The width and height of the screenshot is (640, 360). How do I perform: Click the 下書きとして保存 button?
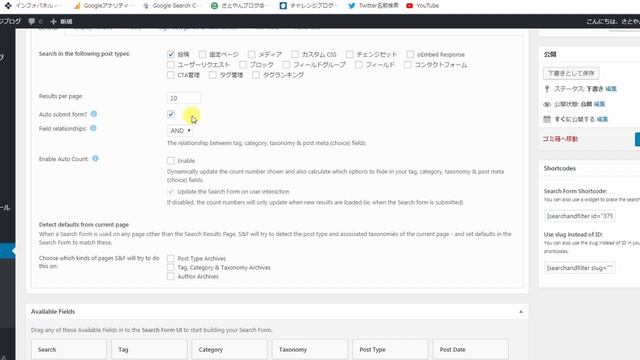(571, 73)
